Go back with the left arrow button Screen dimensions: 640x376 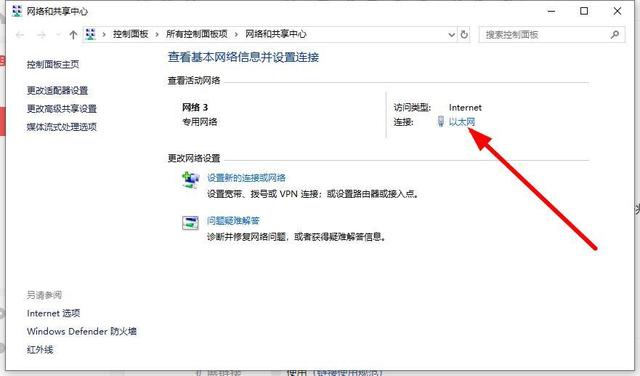tap(20, 35)
